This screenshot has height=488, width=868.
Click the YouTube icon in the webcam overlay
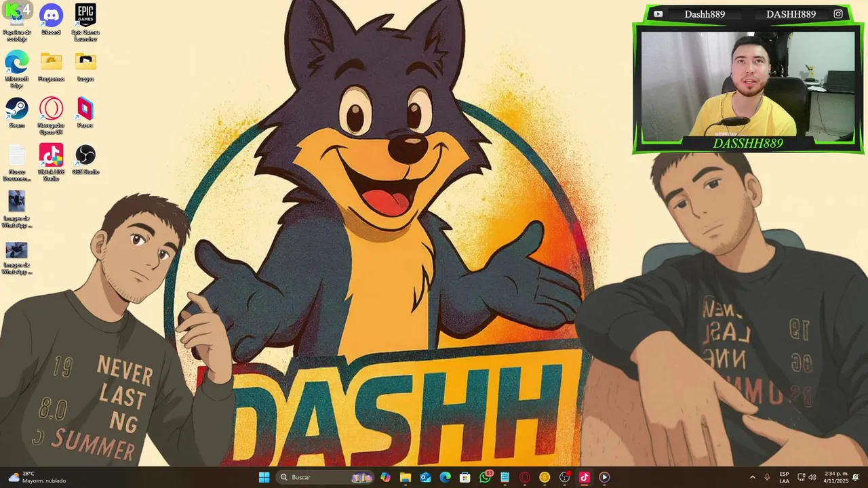tap(658, 14)
